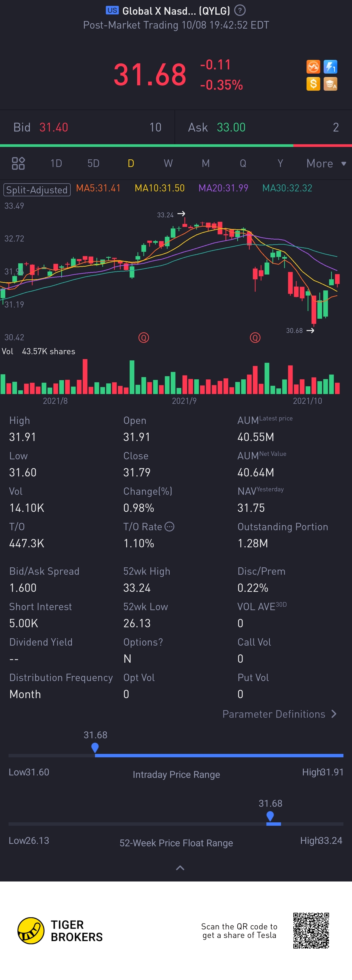The width and height of the screenshot is (352, 980).
Task: Tap the Vol 43.57K shares label
Action: pyautogui.click(x=38, y=351)
